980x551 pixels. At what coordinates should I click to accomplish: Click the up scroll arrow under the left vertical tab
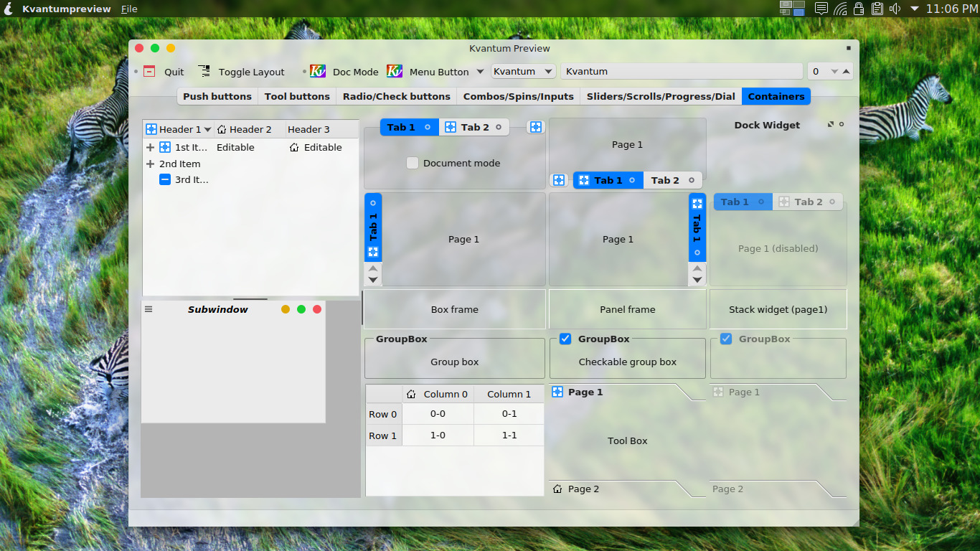tap(373, 268)
